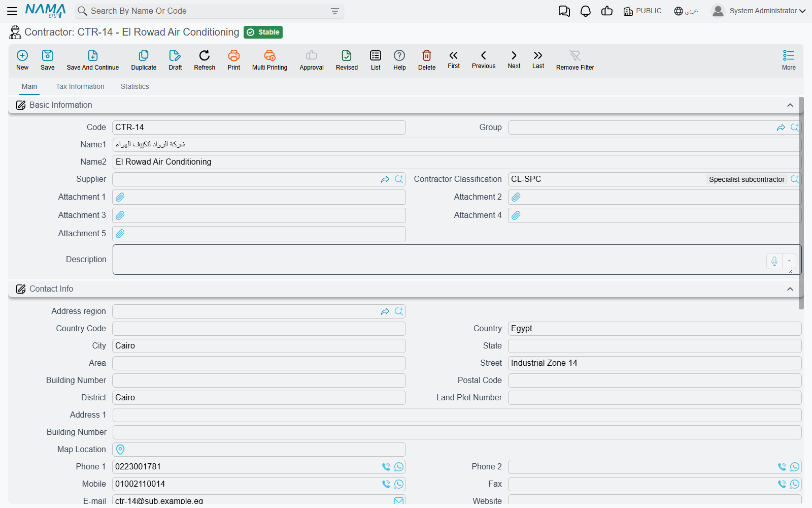Click Save And Continue
The width and height of the screenshot is (812, 508).
pyautogui.click(x=93, y=60)
